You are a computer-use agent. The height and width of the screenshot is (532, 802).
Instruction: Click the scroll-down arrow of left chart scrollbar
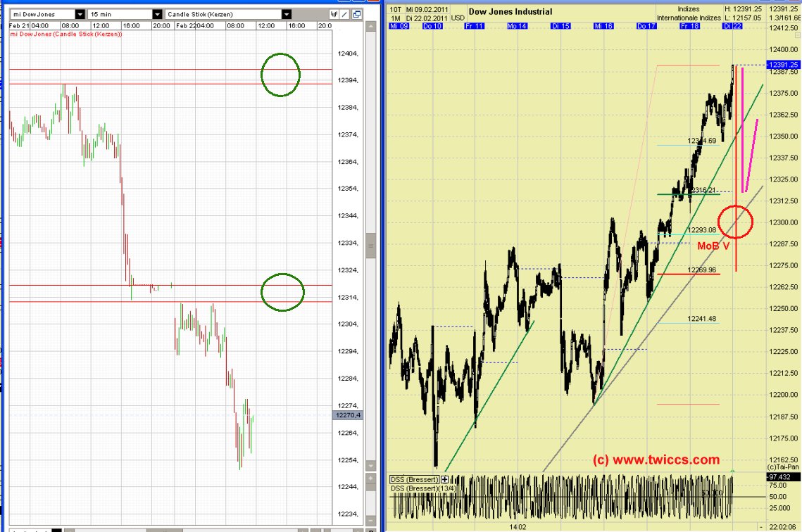(x=371, y=466)
